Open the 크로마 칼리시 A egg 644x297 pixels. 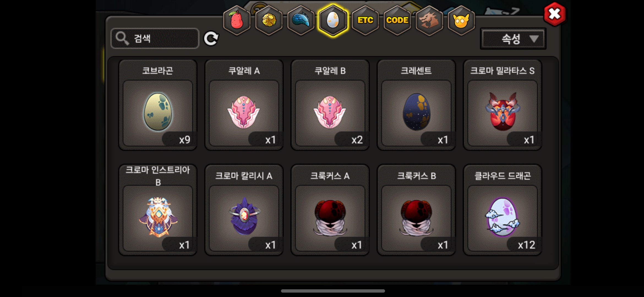pos(244,210)
